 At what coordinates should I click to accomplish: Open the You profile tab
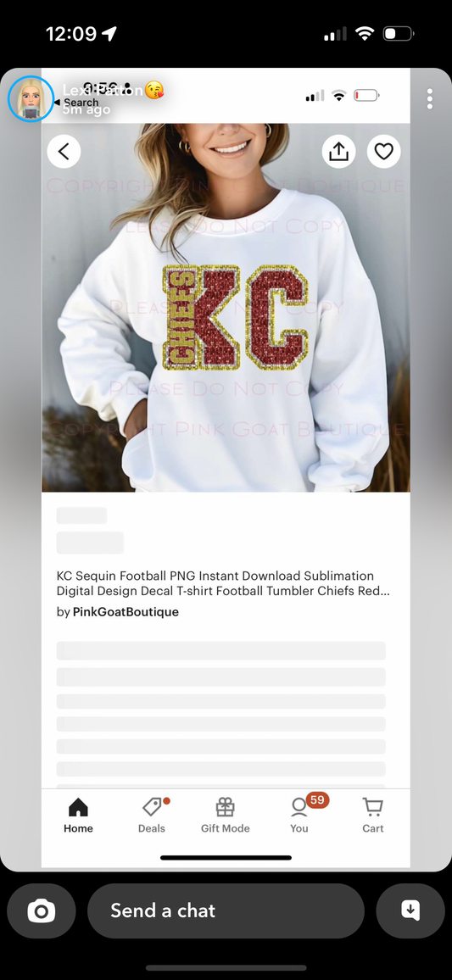(299, 816)
